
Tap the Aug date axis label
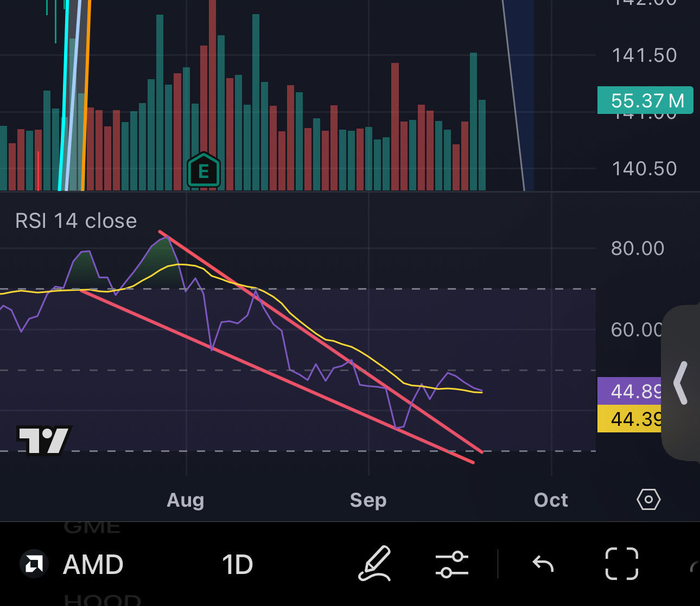[x=186, y=500]
